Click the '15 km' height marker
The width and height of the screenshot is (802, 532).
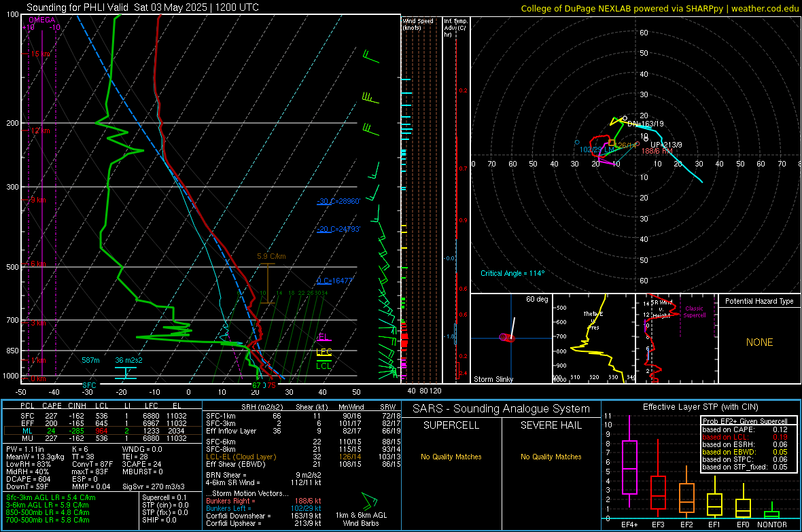[x=40, y=54]
